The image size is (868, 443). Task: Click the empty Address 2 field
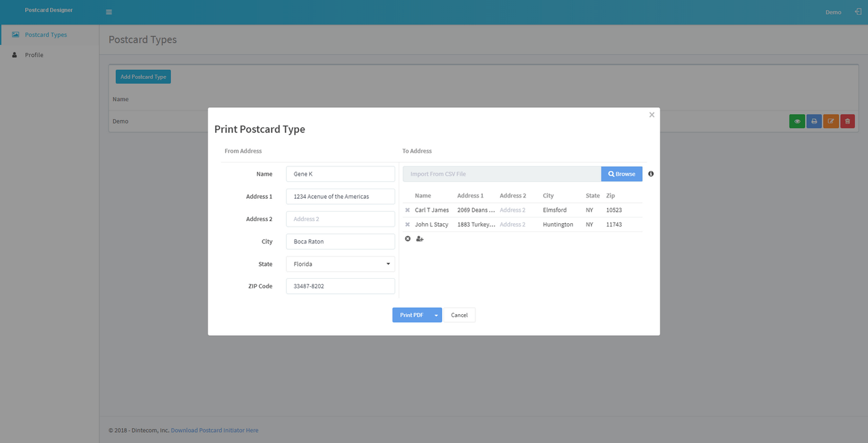tap(340, 219)
